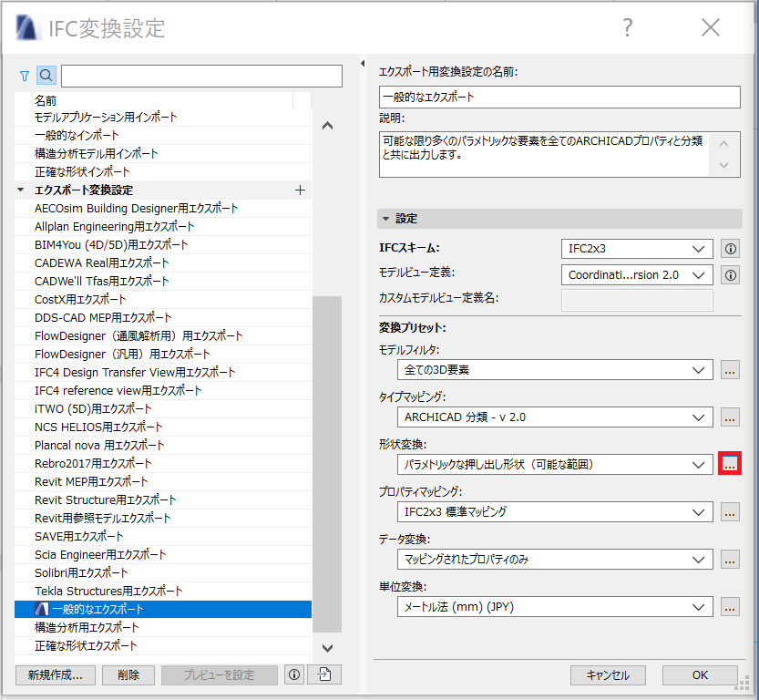The width and height of the screenshot is (759, 700).
Task: Open データ変換 options ellipsis button
Action: point(730,559)
